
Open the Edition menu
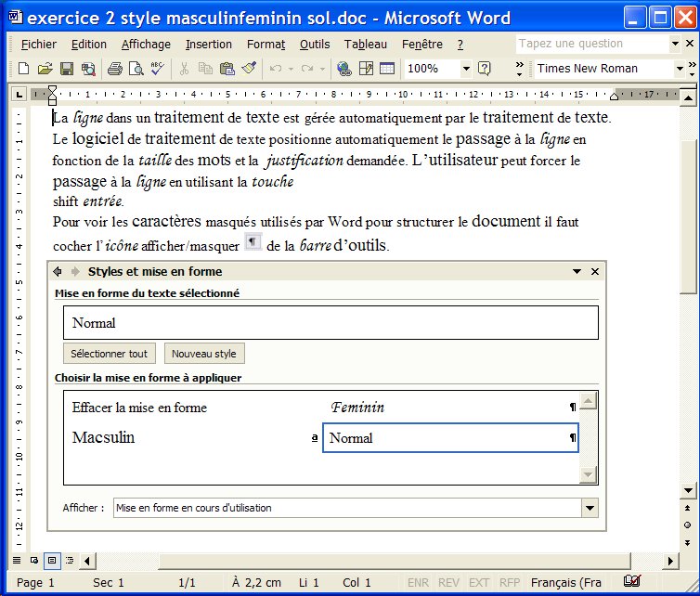(89, 45)
